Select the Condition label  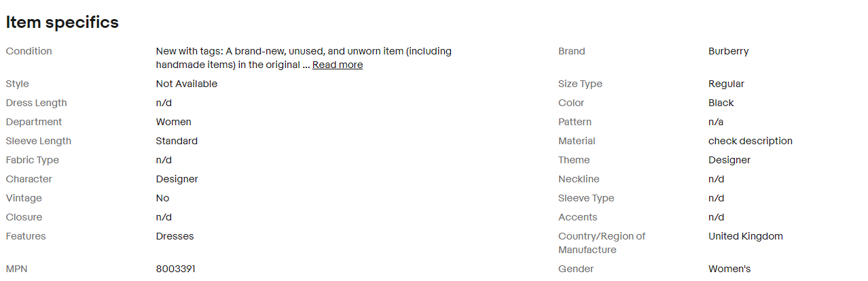coord(29,51)
